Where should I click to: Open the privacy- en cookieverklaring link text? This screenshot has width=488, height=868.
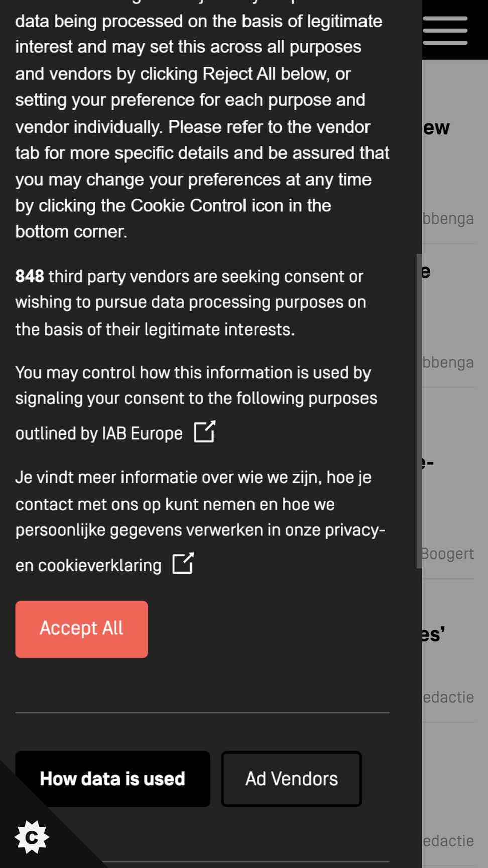[x=200, y=548]
